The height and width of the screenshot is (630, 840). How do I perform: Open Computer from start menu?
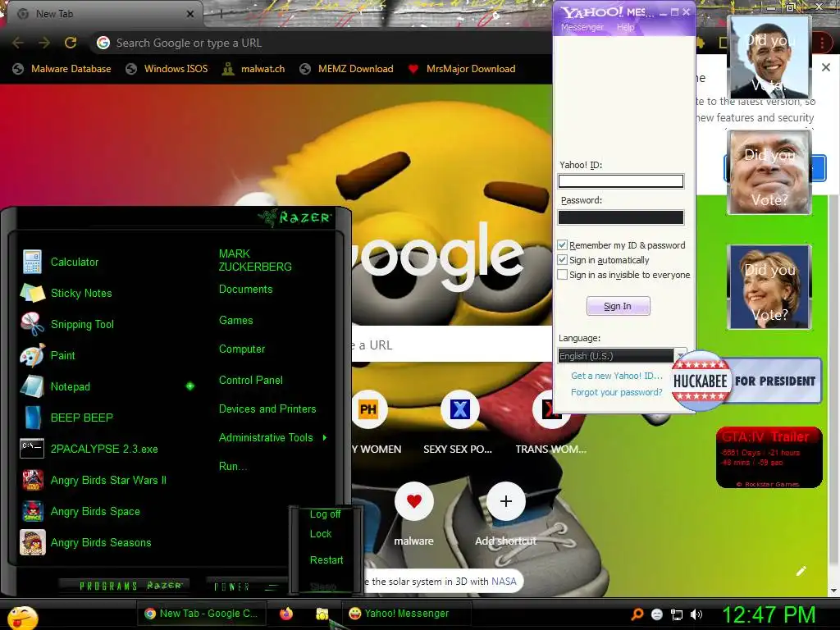(x=242, y=349)
